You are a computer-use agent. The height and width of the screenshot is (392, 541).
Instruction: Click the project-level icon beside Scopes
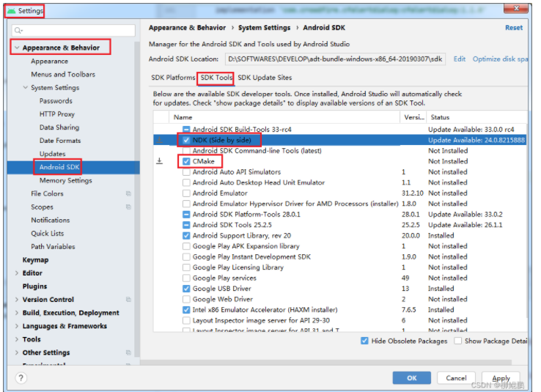[x=128, y=207]
